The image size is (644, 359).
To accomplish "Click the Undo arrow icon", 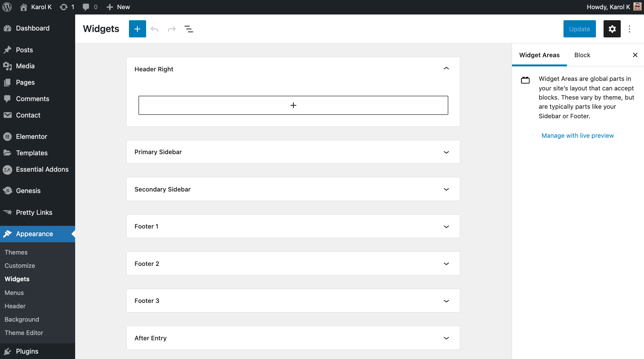I will coord(155,29).
